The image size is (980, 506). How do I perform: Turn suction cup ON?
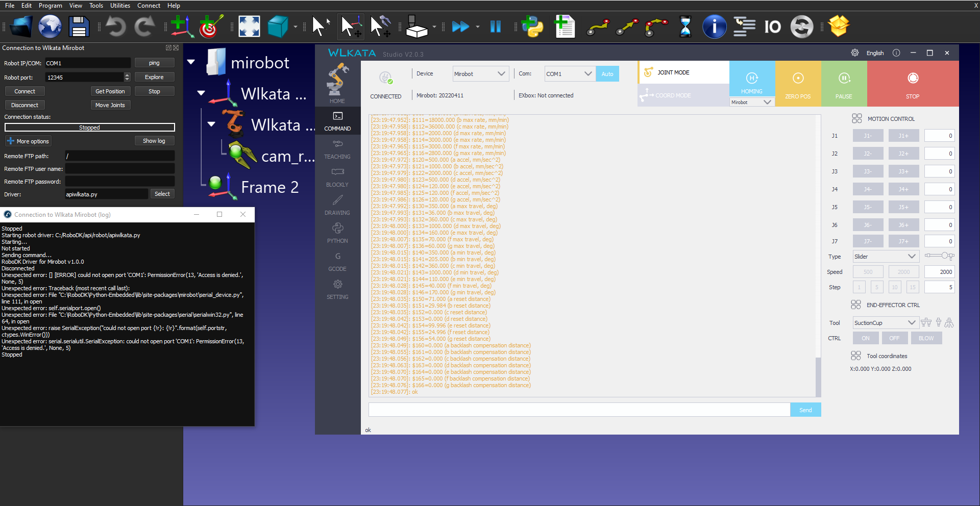[x=865, y=338]
